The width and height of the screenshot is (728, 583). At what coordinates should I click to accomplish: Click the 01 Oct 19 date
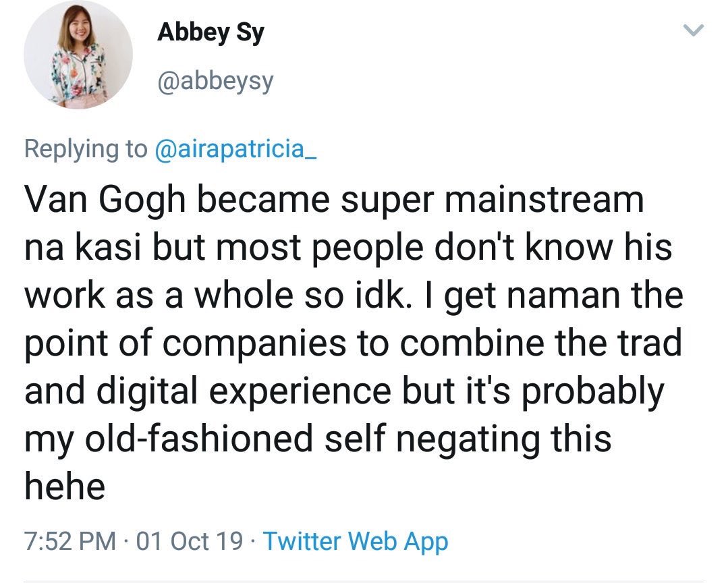(x=189, y=540)
